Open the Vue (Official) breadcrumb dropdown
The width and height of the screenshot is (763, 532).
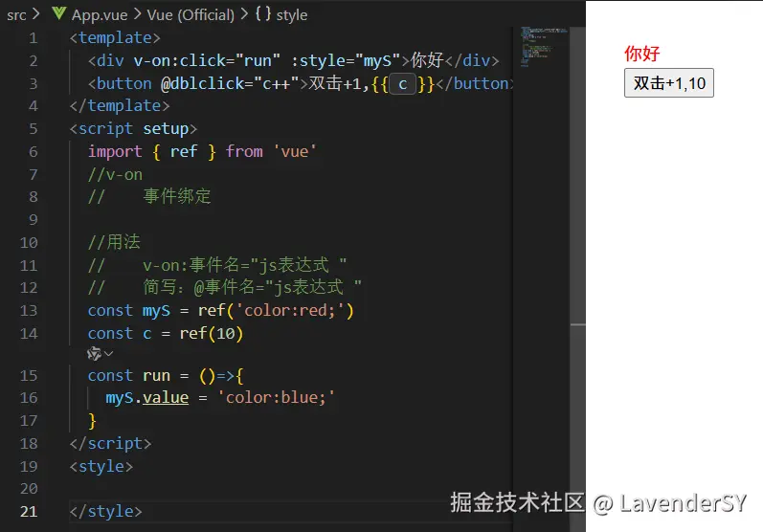coord(191,14)
